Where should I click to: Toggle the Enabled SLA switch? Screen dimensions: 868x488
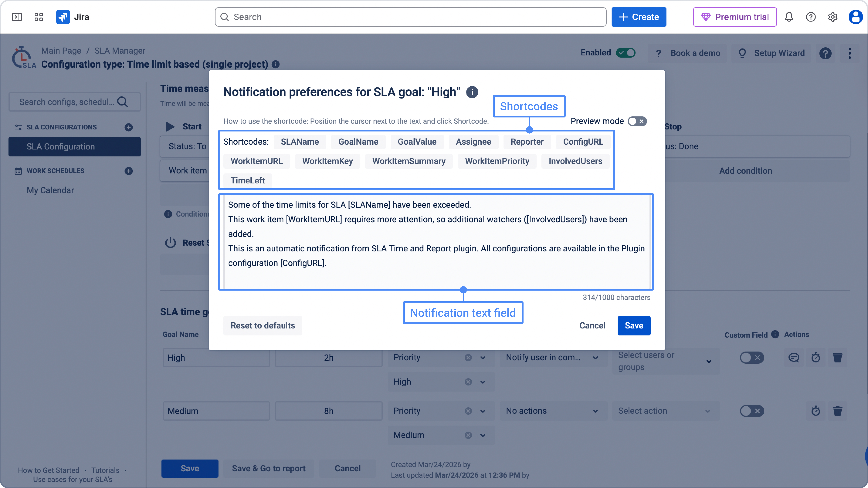click(x=626, y=53)
